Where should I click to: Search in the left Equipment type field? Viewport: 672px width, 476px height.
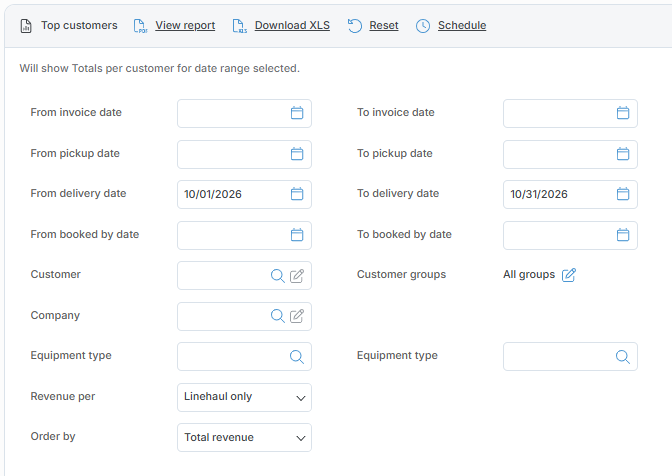(297, 356)
